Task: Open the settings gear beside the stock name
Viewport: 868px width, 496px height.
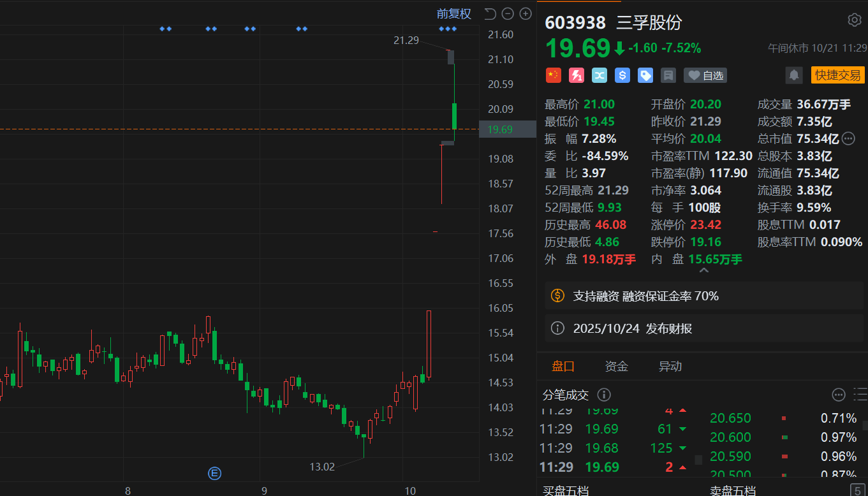Action: click(854, 20)
